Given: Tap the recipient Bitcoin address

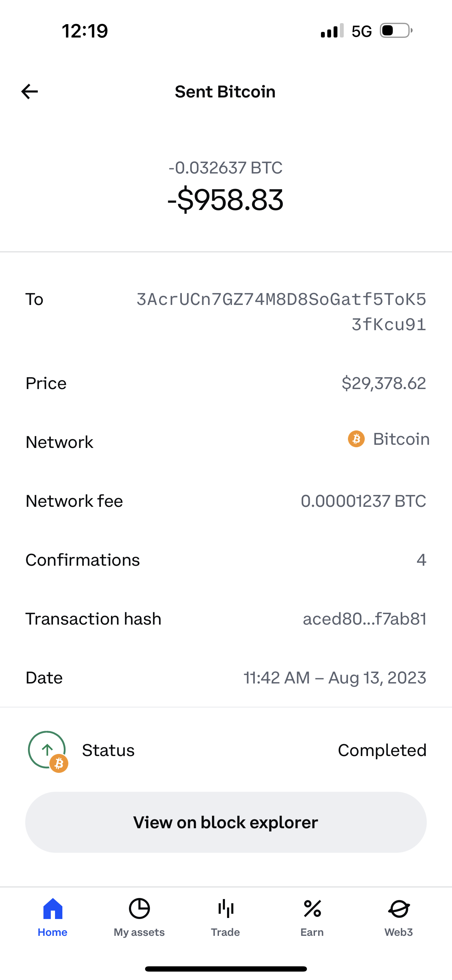Looking at the screenshot, I should coord(281,312).
